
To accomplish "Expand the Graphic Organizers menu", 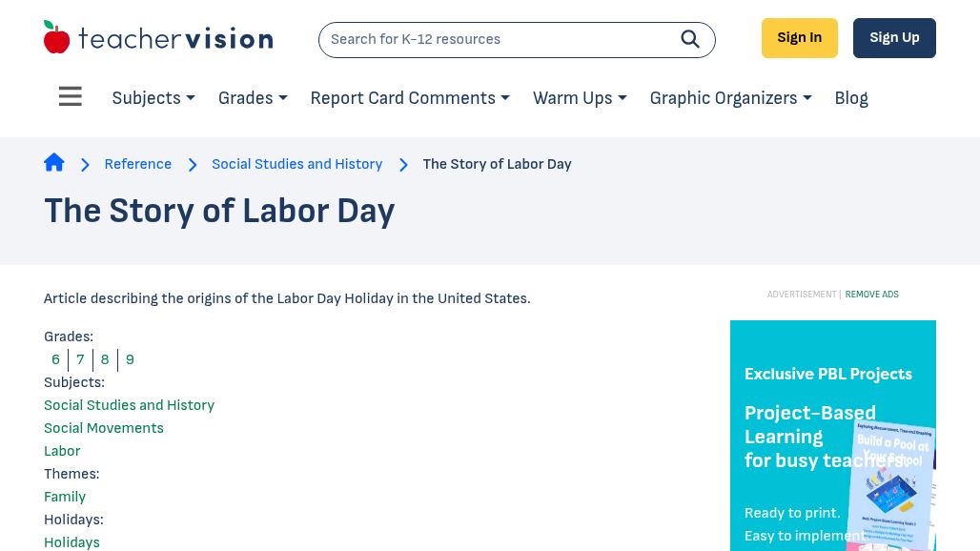I will (x=730, y=98).
